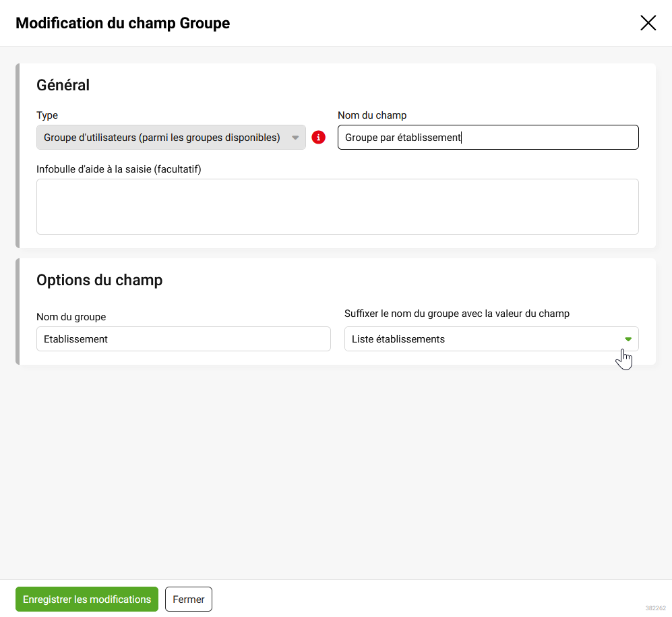Click the Fermer button
The image size is (672, 617).
pos(189,599)
